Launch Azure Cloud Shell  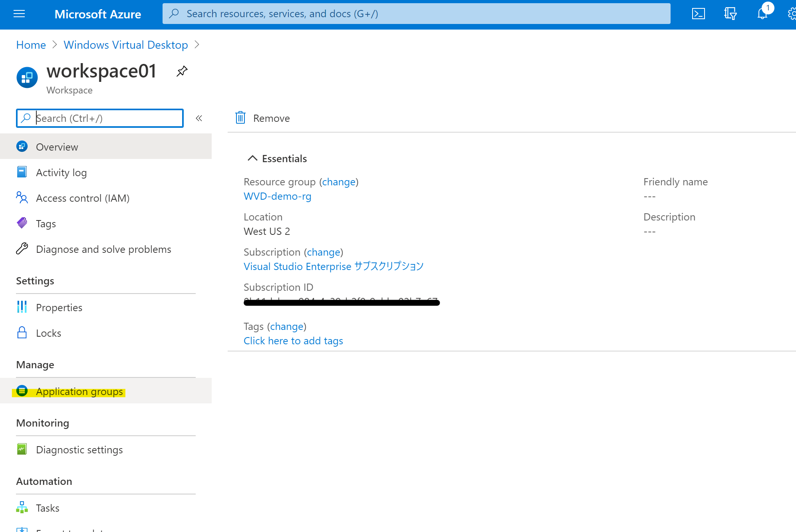point(698,14)
